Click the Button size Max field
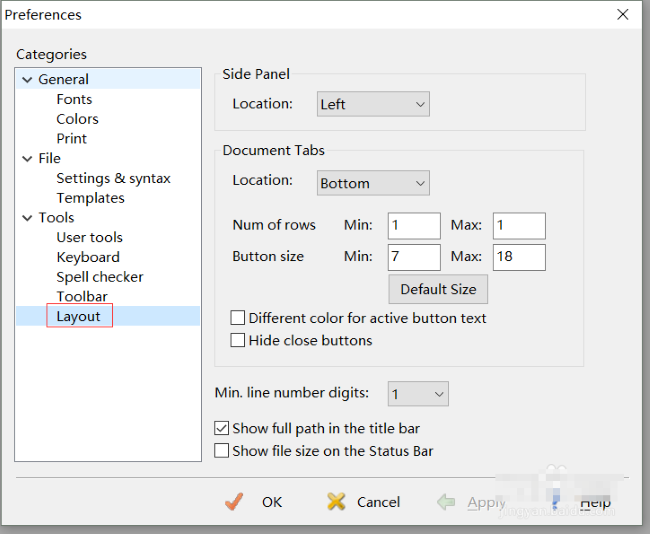Image resolution: width=650 pixels, height=534 pixels. point(519,257)
